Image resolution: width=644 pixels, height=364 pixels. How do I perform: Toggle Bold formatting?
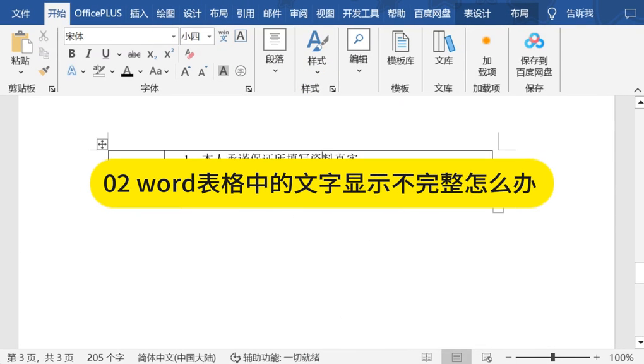(x=71, y=54)
